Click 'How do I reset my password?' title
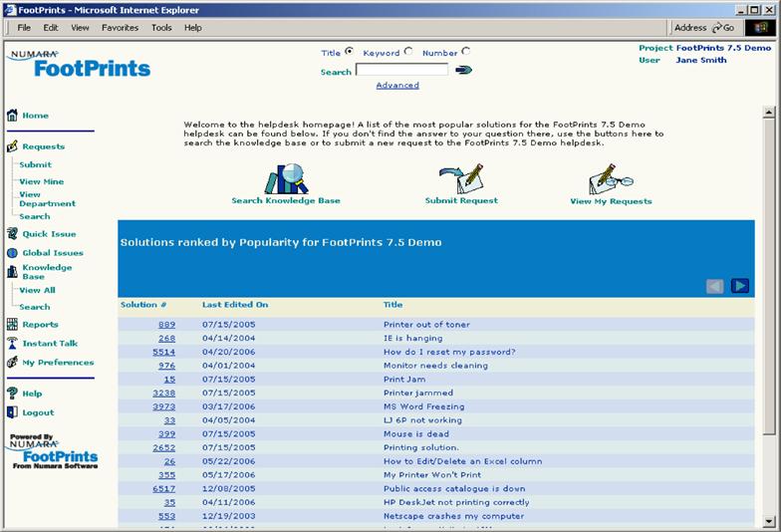This screenshot has height=532, width=781. point(449,352)
